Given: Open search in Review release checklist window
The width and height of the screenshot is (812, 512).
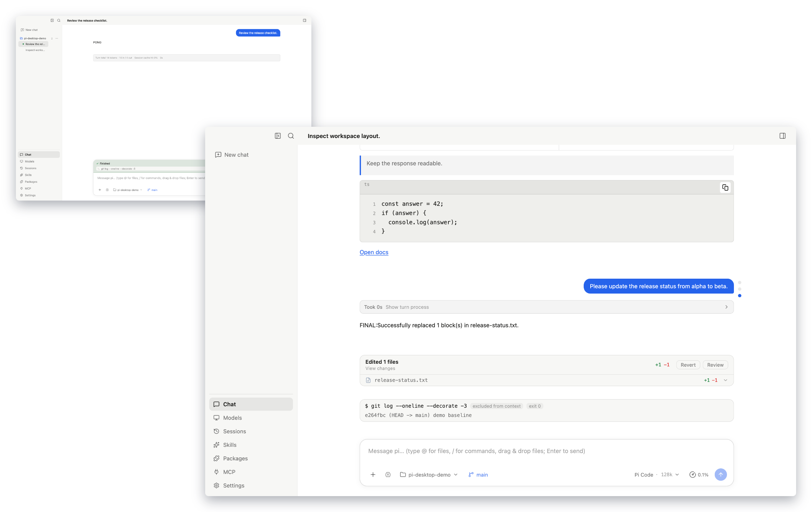Looking at the screenshot, I should (x=59, y=21).
